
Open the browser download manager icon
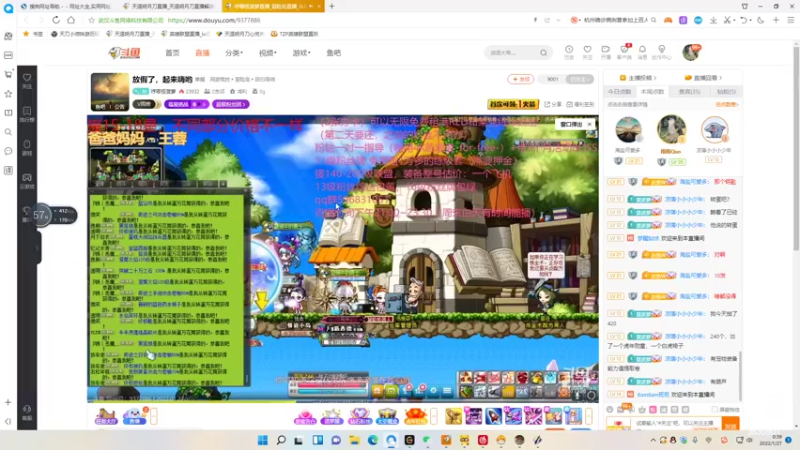click(713, 20)
